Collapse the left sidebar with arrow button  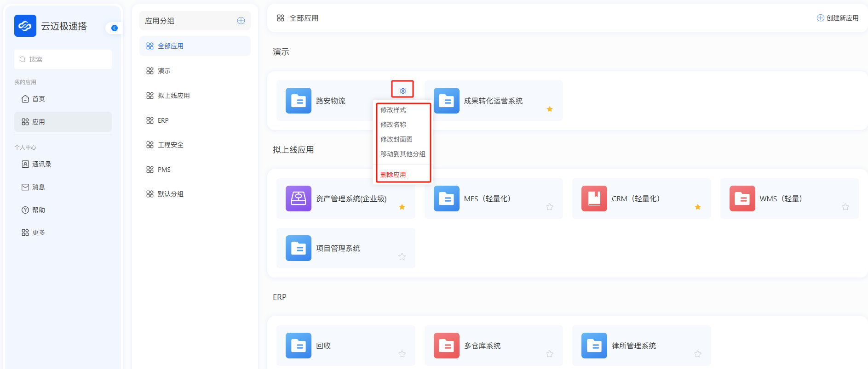115,28
